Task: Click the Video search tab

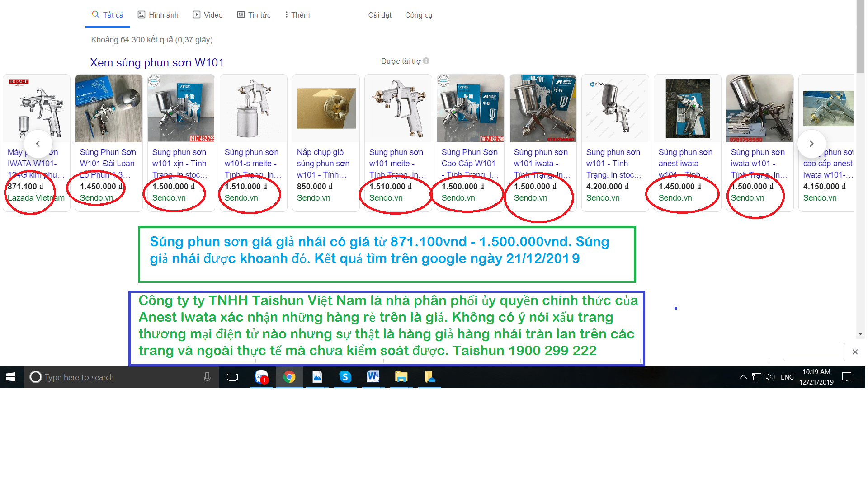Action: [x=208, y=15]
